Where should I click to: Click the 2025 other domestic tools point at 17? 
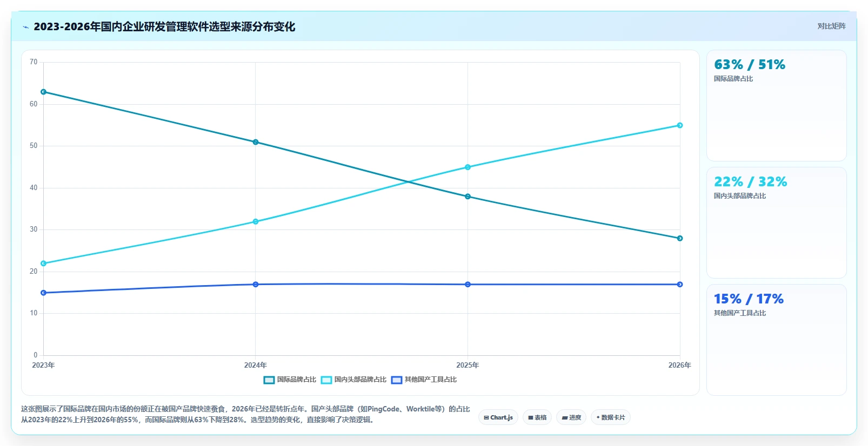(468, 285)
